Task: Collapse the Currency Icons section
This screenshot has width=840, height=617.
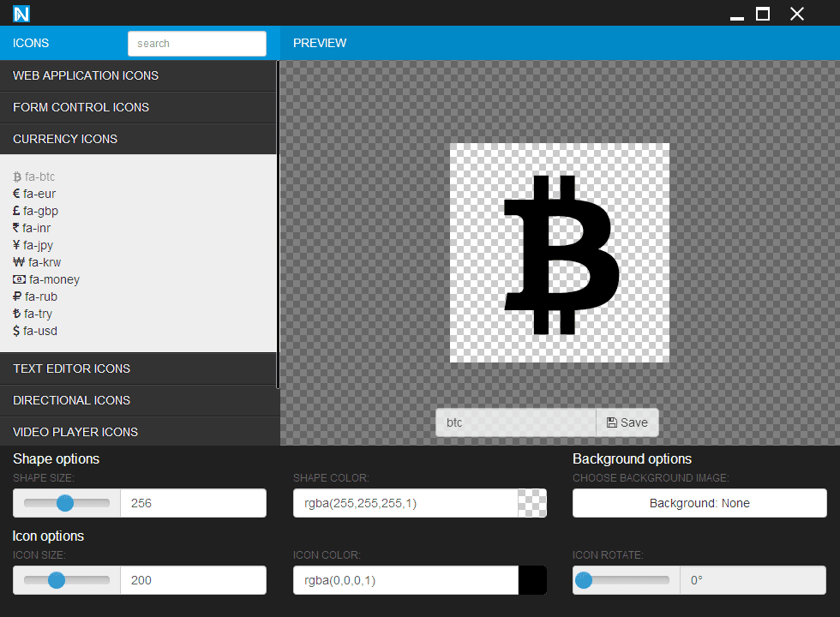Action: 138,139
